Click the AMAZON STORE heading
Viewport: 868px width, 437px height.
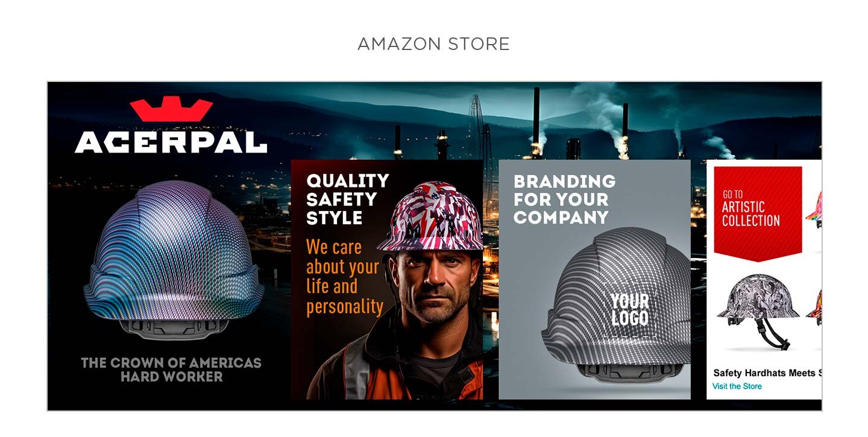pyautogui.click(x=433, y=44)
